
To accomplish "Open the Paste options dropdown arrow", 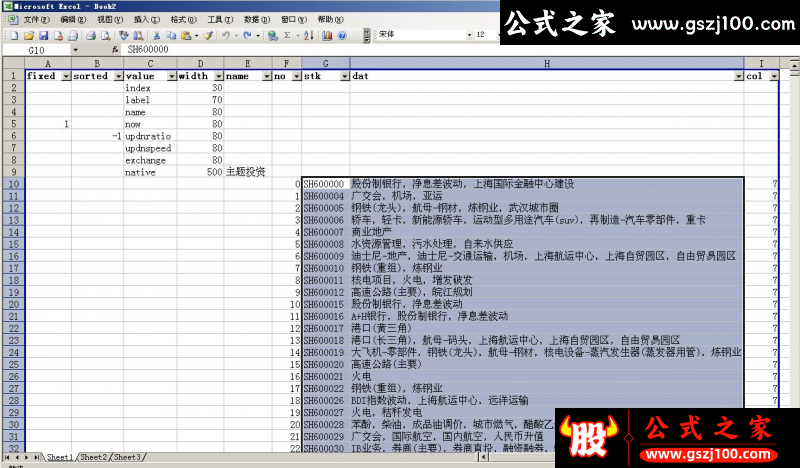I will pyautogui.click(x=196, y=35).
